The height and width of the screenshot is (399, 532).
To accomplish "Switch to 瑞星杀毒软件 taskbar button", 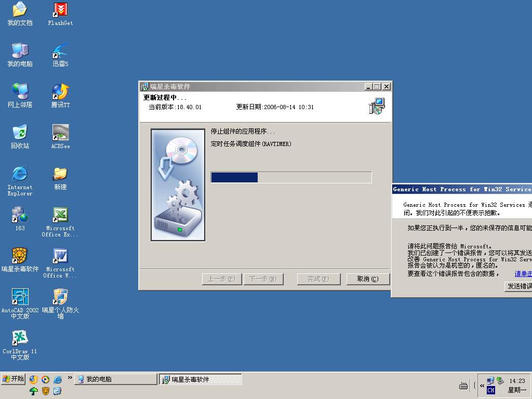I will (x=201, y=379).
